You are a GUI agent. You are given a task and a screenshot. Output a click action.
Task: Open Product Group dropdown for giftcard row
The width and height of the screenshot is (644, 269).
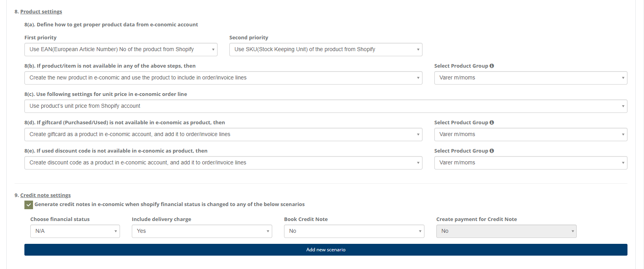pos(530,134)
